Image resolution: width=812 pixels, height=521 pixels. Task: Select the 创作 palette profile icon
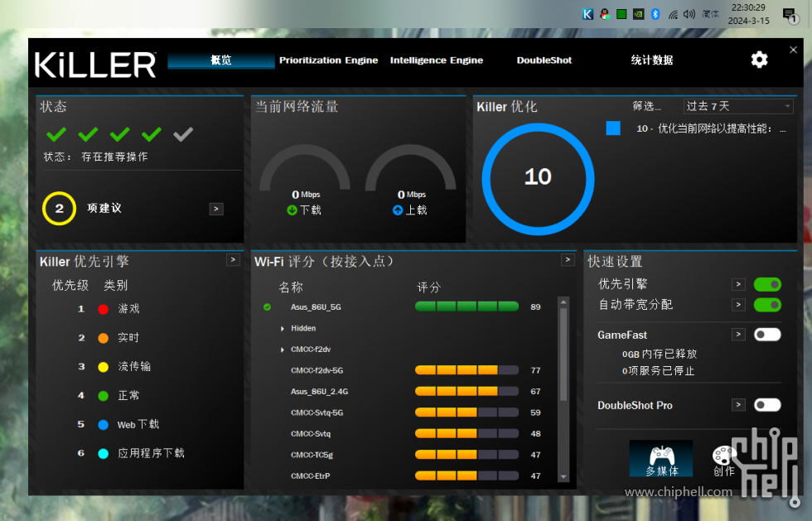(x=723, y=461)
